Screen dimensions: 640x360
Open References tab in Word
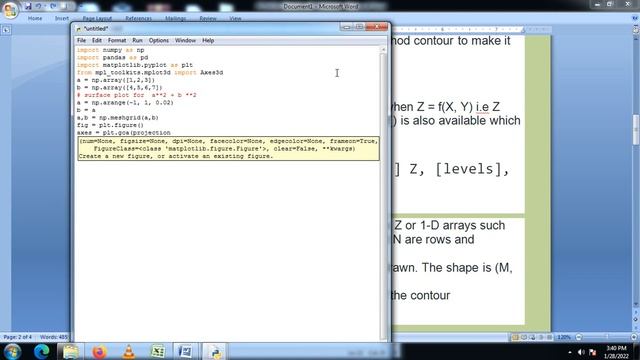[x=139, y=18]
